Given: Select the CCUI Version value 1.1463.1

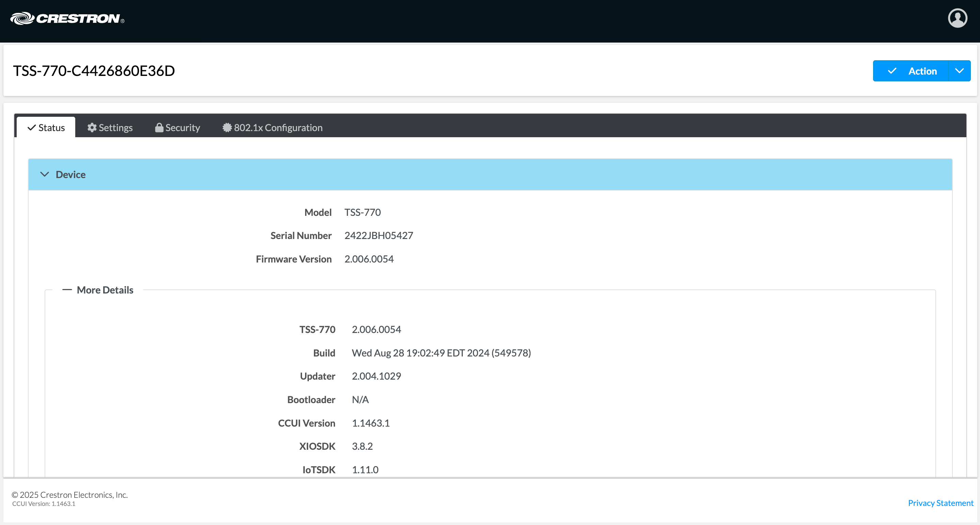Looking at the screenshot, I should (x=370, y=423).
